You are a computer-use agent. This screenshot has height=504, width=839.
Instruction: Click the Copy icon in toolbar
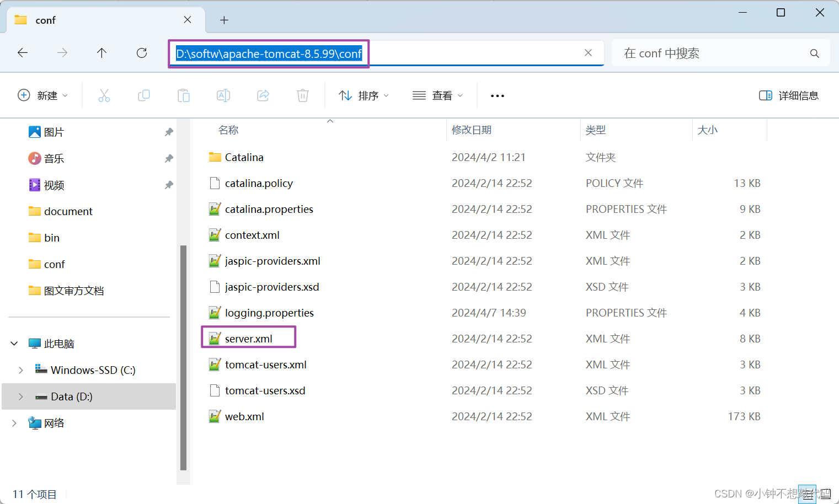(x=144, y=95)
